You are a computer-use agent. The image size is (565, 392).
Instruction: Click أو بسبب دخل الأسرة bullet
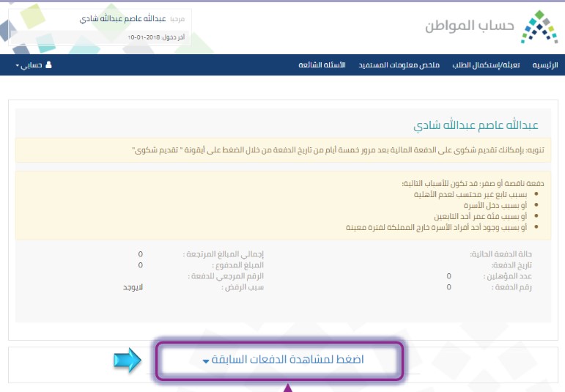tap(495, 205)
